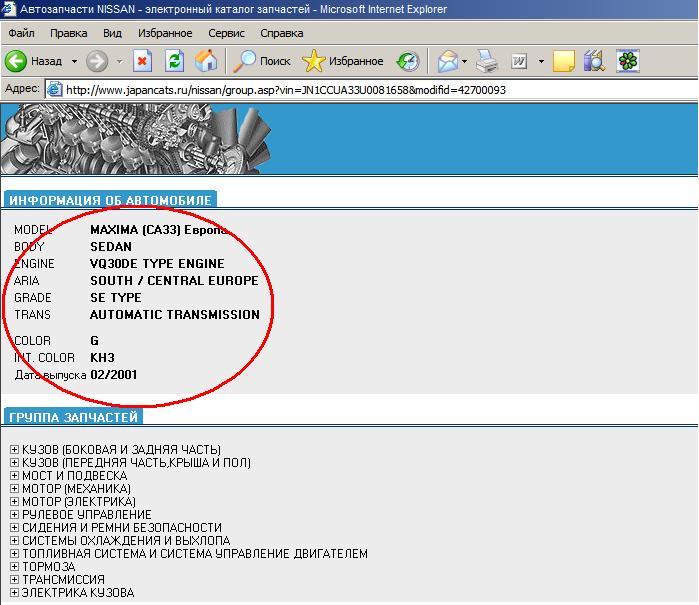This screenshot has height=605, width=699.
Task: Click the Refresh page icon
Action: (174, 61)
